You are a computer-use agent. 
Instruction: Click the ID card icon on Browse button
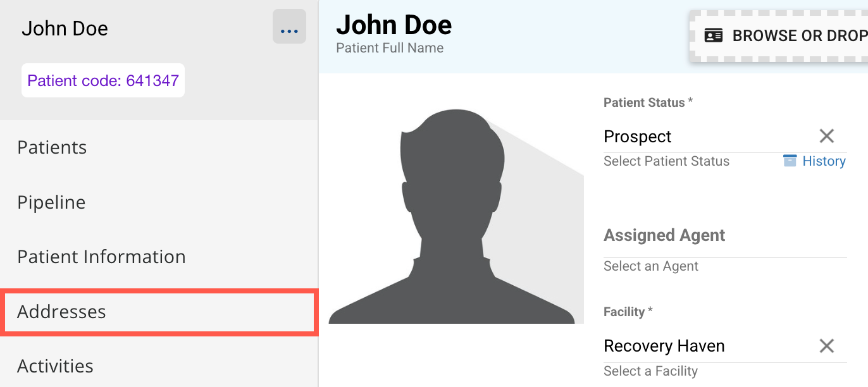click(714, 36)
